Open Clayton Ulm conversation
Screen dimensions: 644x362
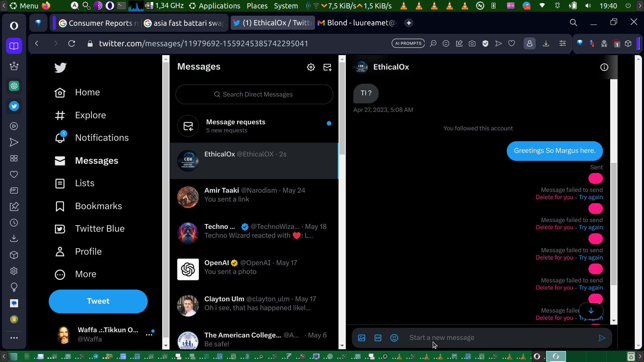(254, 306)
